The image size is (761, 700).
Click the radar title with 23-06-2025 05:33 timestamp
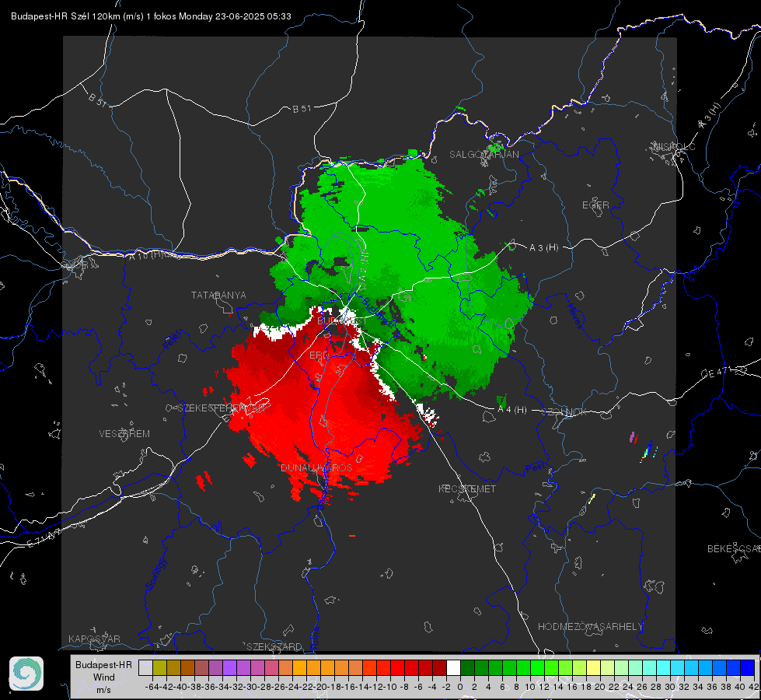tap(151, 16)
